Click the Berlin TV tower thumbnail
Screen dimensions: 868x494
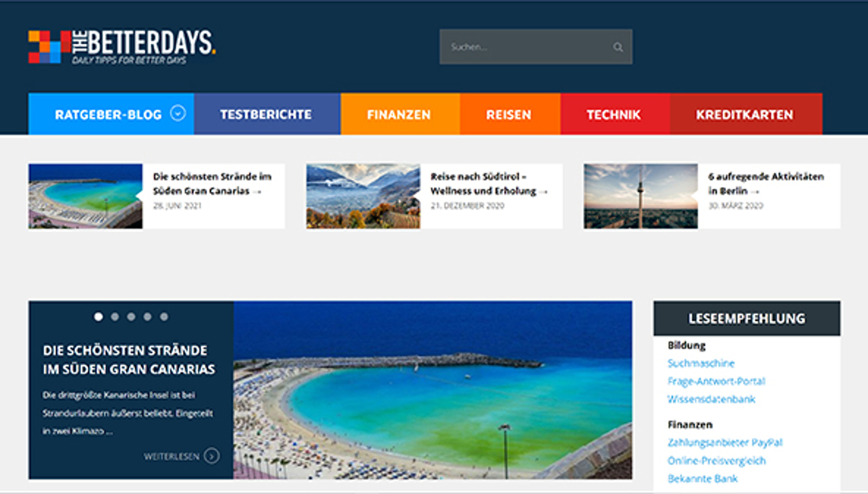point(641,196)
